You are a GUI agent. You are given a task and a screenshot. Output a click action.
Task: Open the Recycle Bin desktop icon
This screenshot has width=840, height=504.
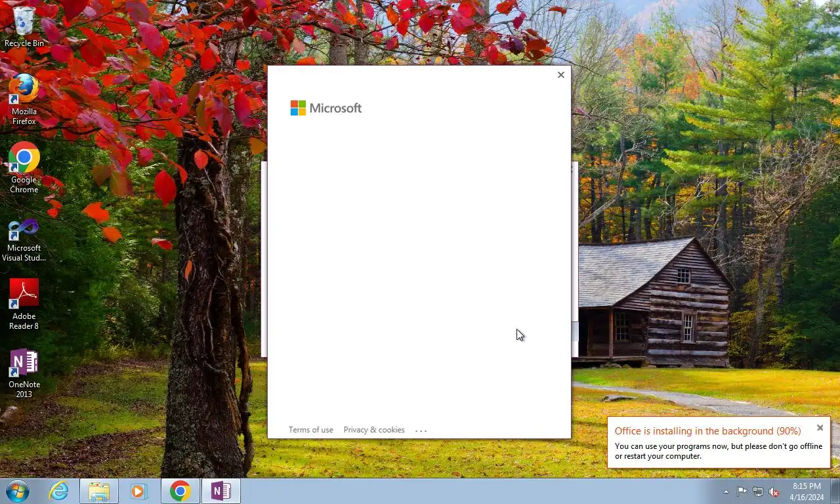tap(24, 28)
